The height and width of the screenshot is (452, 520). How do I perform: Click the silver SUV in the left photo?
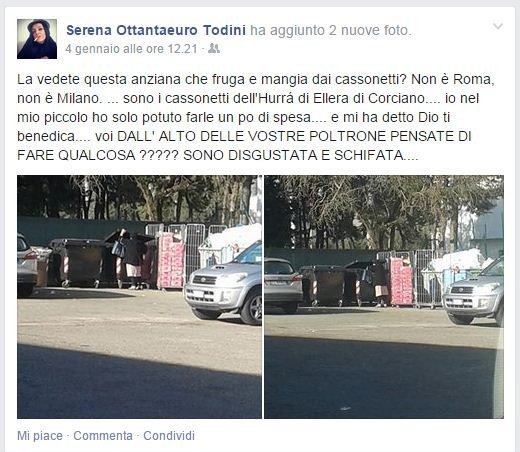[x=223, y=283]
